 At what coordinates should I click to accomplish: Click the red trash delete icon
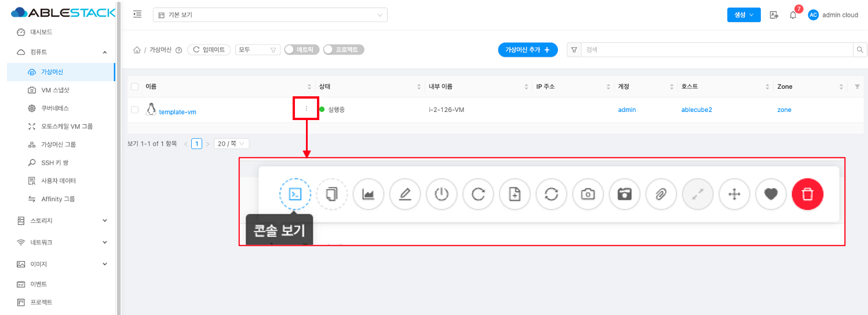pyautogui.click(x=807, y=194)
